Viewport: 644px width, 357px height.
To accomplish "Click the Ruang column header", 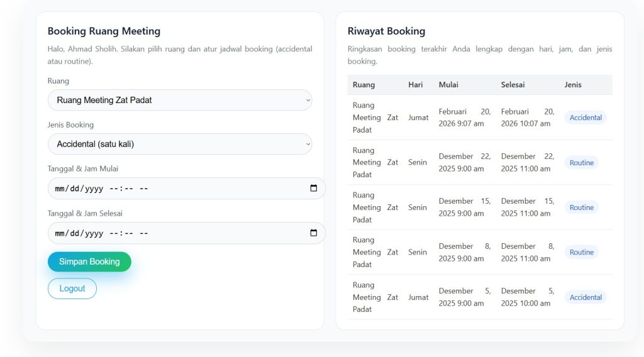I will 364,85.
